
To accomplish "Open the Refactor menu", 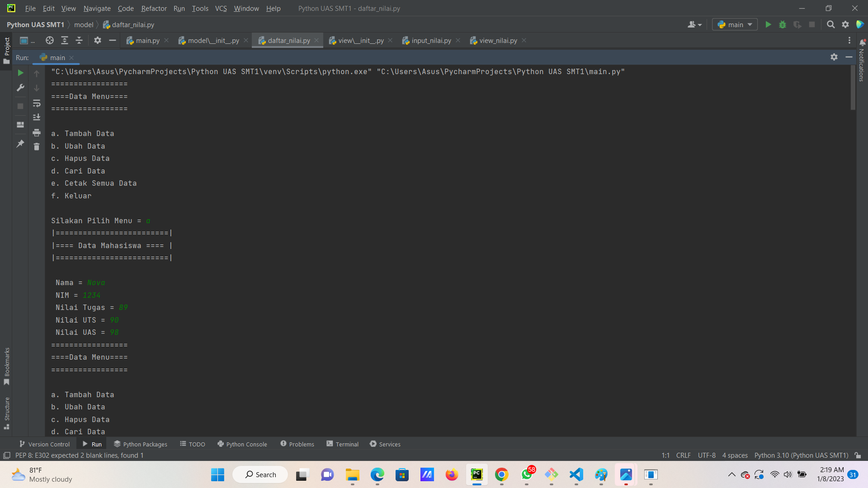I will coord(154,8).
